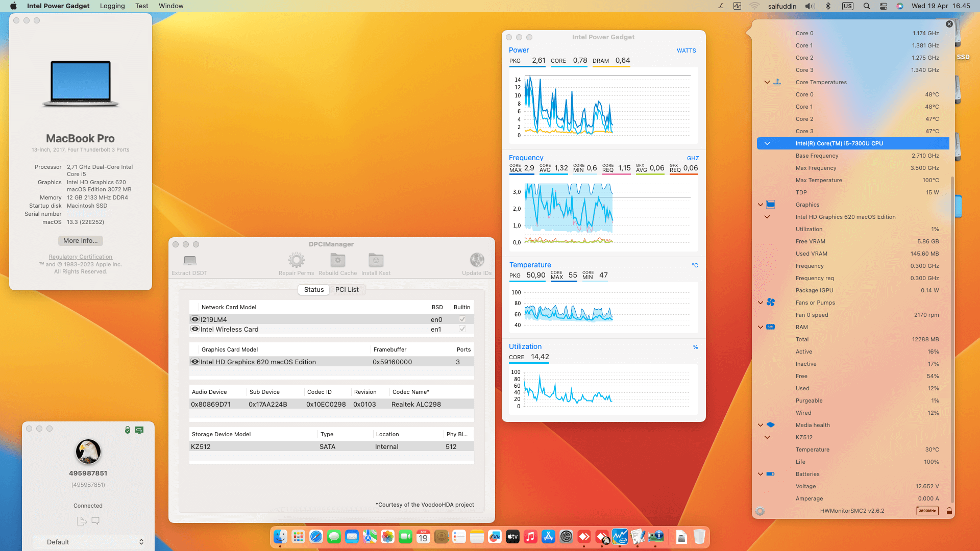Open HWMonitorSMC2 settings gear icon
Viewport: 980px width, 551px height.
pos(760,511)
